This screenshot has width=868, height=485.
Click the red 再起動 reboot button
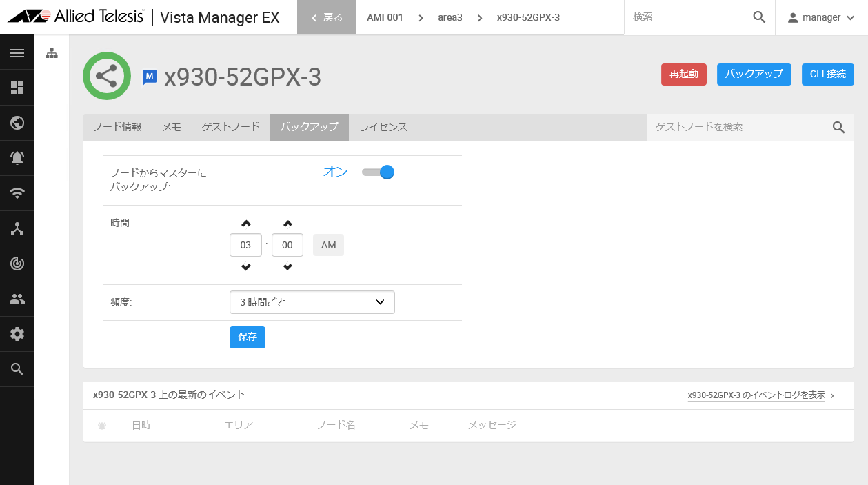point(684,75)
